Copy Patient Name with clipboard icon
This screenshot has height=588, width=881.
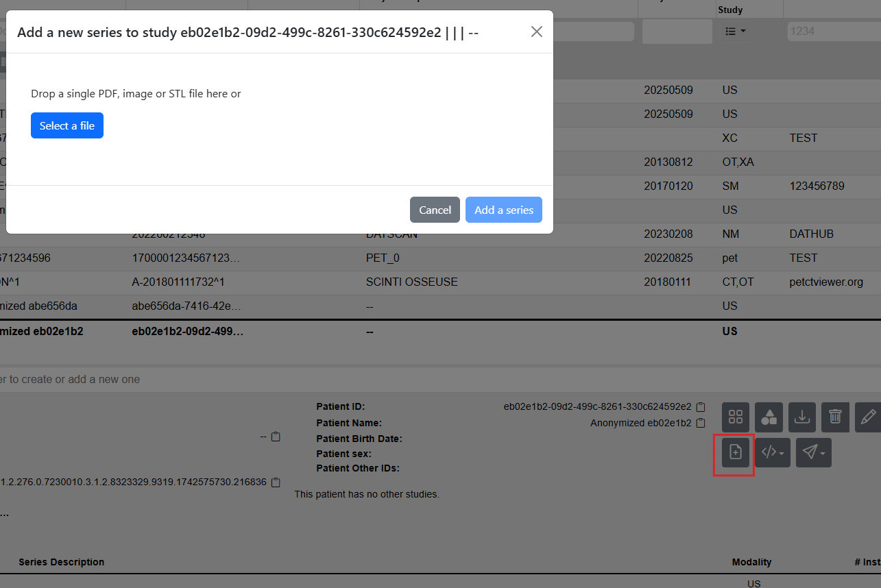[x=701, y=423]
